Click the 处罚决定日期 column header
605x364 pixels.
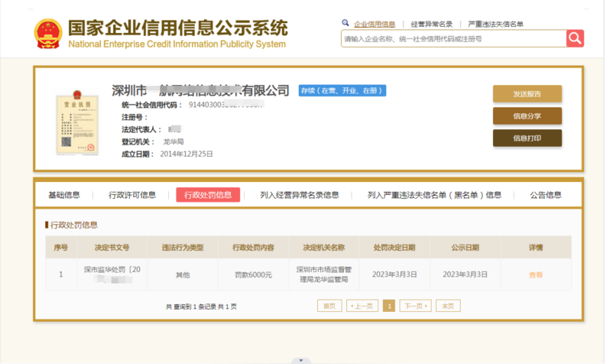[395, 247]
